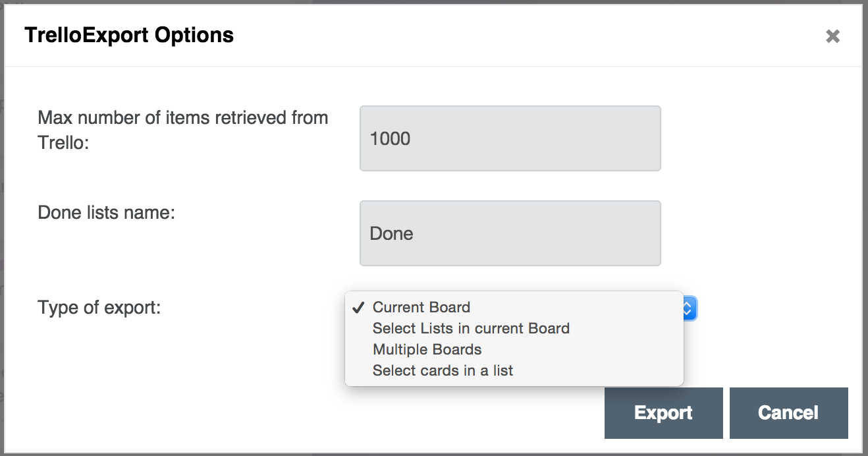
Task: Click the Done lists name label
Action: click(106, 212)
